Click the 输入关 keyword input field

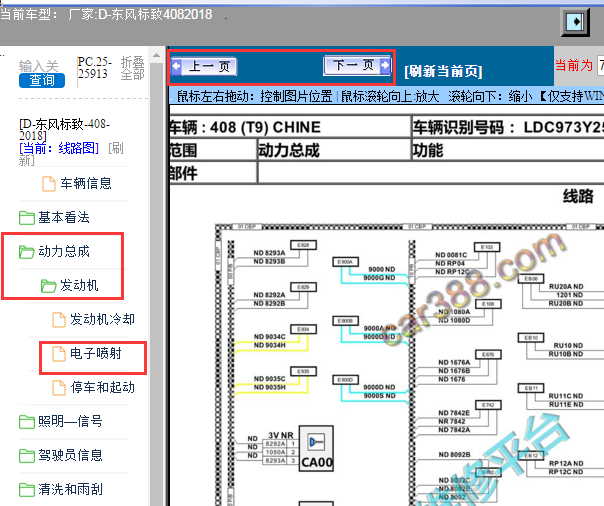(39, 66)
